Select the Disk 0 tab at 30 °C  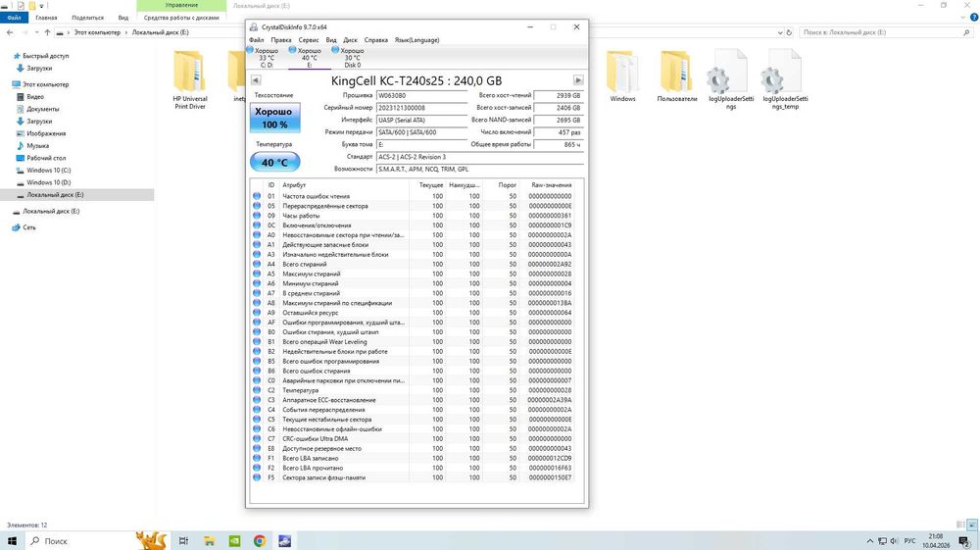tap(352, 58)
